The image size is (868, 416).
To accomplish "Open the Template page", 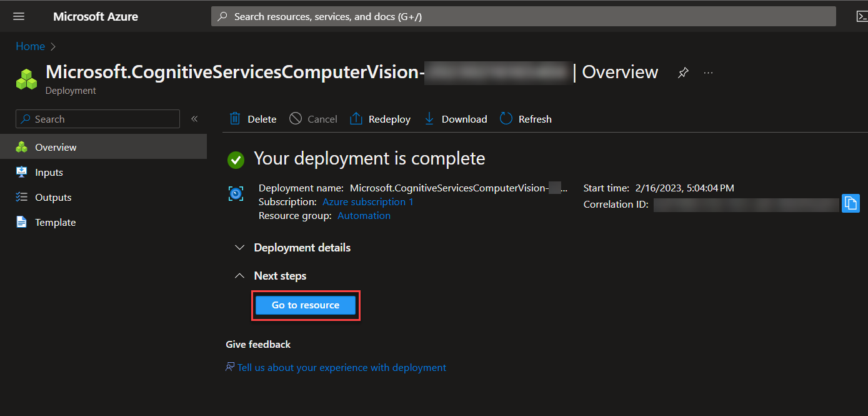I will [x=55, y=223].
